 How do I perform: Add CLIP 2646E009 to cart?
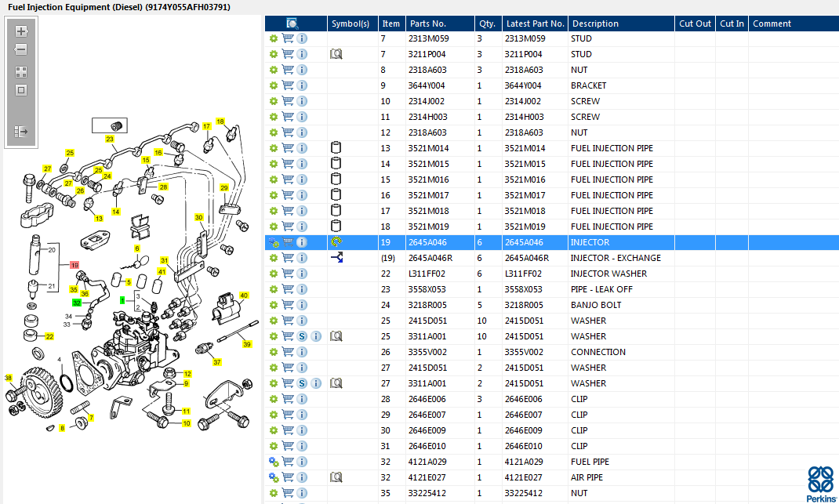click(288, 430)
